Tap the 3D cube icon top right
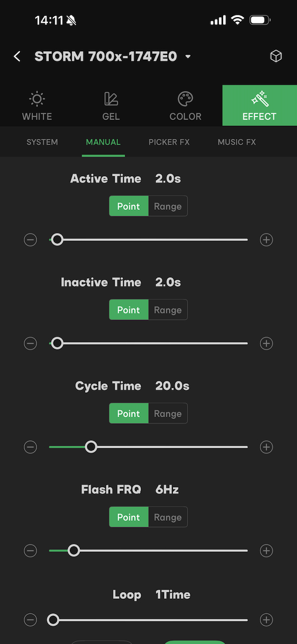 click(x=276, y=56)
